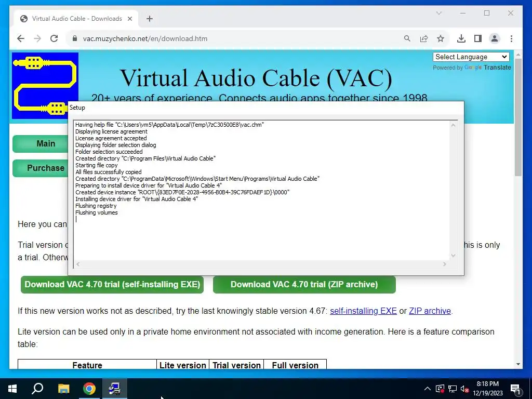
Task: Open the version 4.67 ZIP archive link
Action: pyautogui.click(x=430, y=311)
